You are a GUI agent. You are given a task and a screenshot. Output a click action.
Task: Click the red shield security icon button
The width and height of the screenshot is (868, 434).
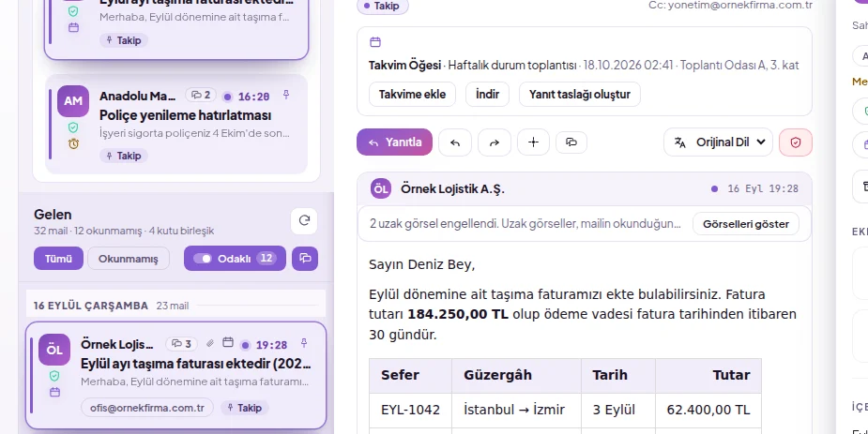pos(796,142)
